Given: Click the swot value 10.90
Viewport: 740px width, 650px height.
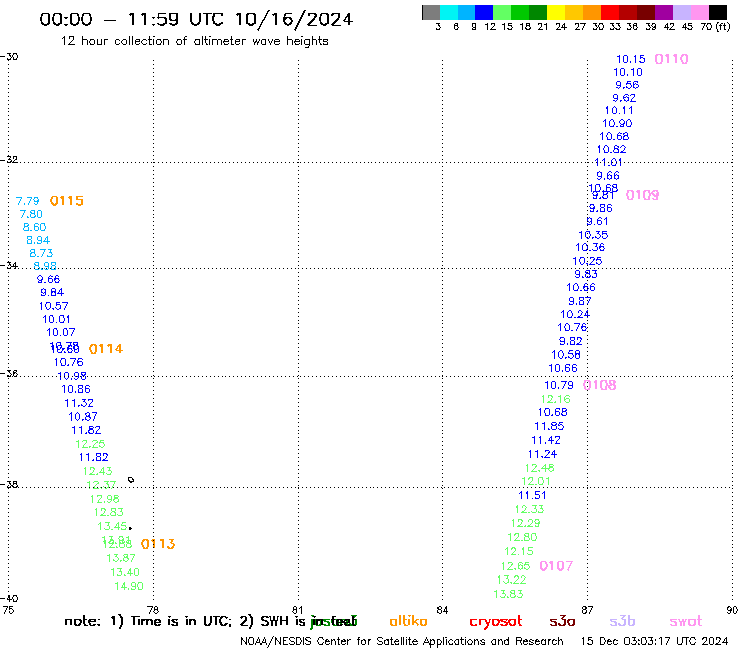Looking at the screenshot, I should 617,124.
